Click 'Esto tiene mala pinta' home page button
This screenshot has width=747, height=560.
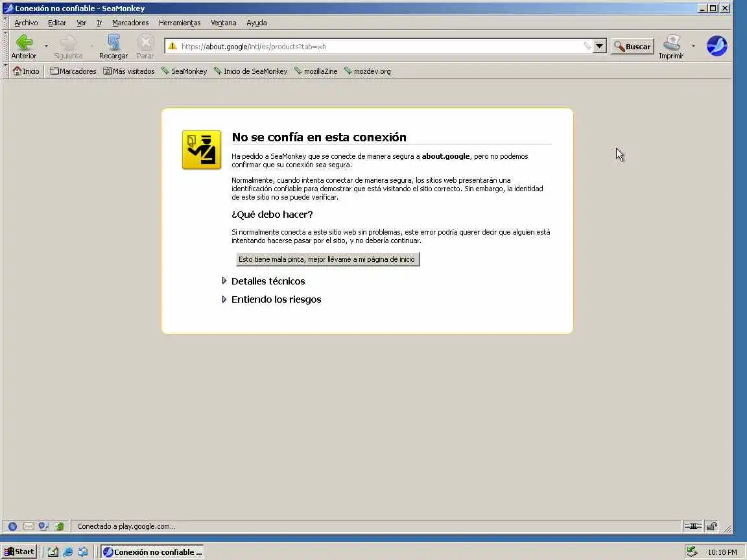point(327,259)
